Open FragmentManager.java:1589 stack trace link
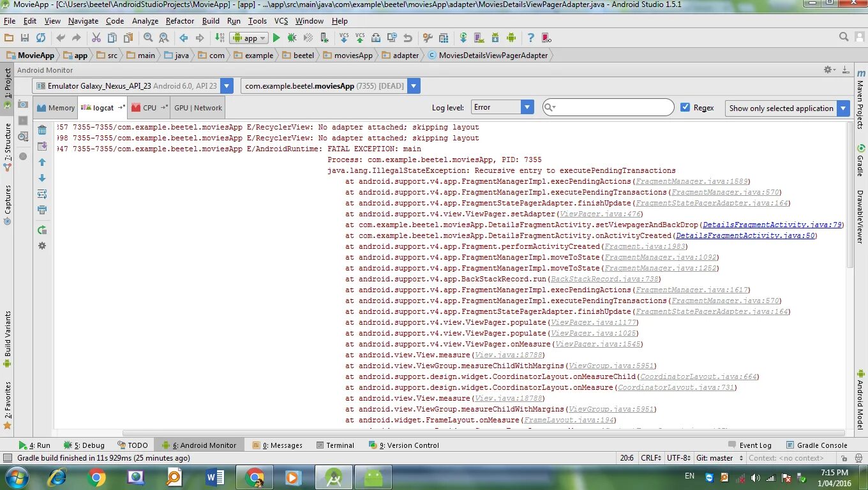The width and height of the screenshot is (868, 490). click(692, 181)
